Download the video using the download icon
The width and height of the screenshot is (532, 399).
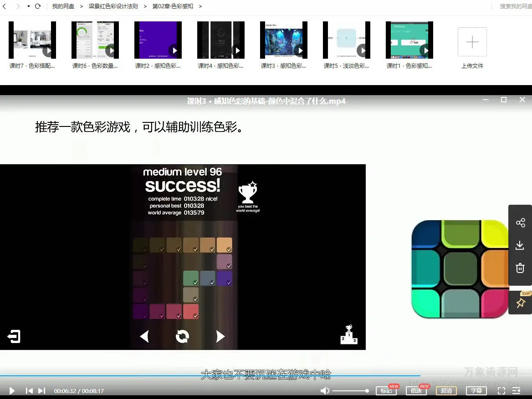point(520,245)
